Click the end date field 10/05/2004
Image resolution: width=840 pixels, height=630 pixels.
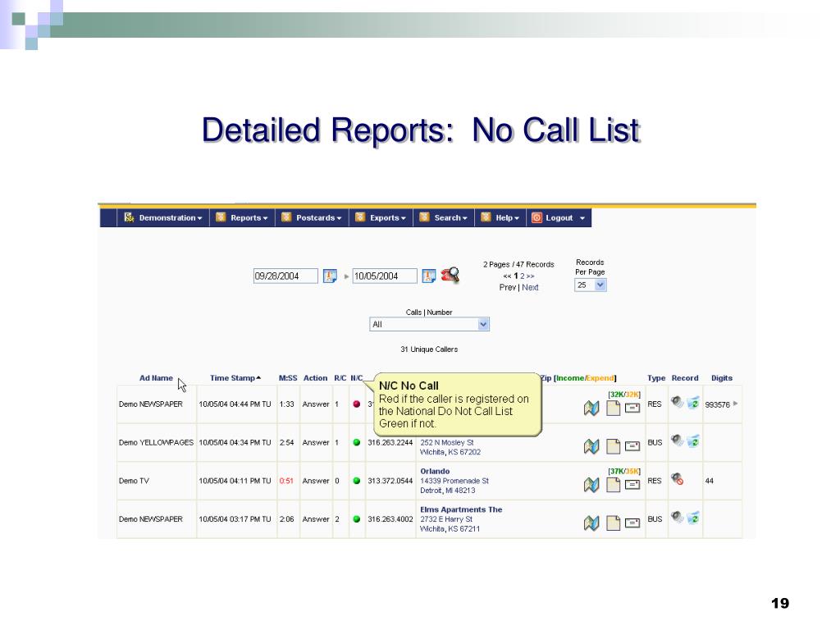point(385,276)
